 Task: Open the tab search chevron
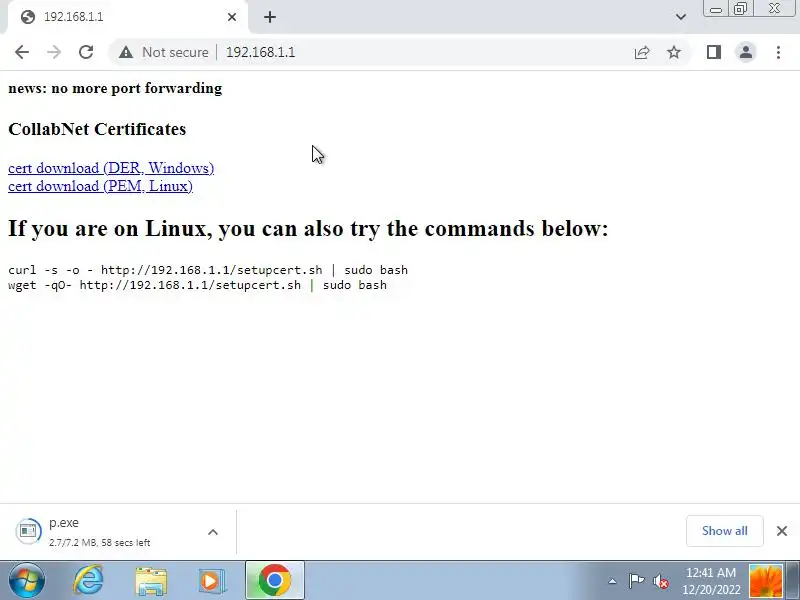[x=681, y=17]
